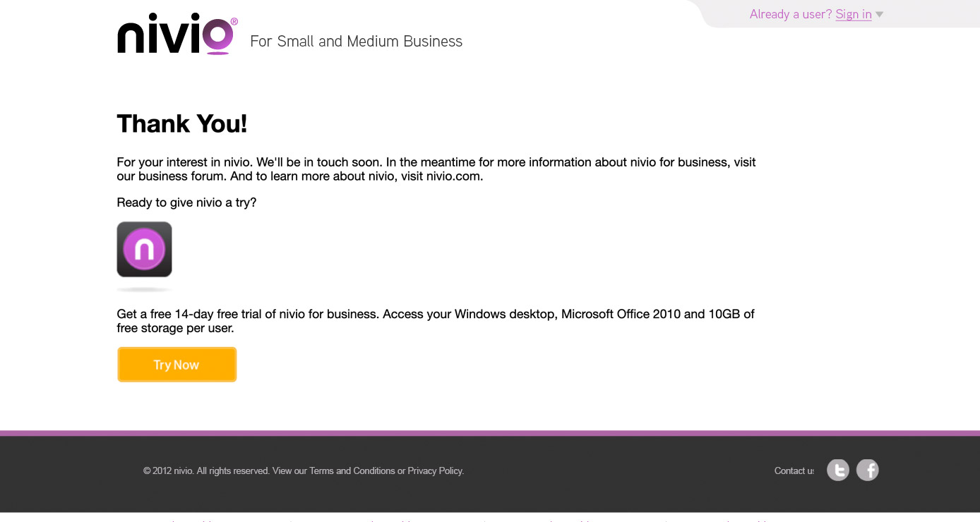This screenshot has width=980, height=522.
Task: Click the purple nivio app icon
Action: 144,249
